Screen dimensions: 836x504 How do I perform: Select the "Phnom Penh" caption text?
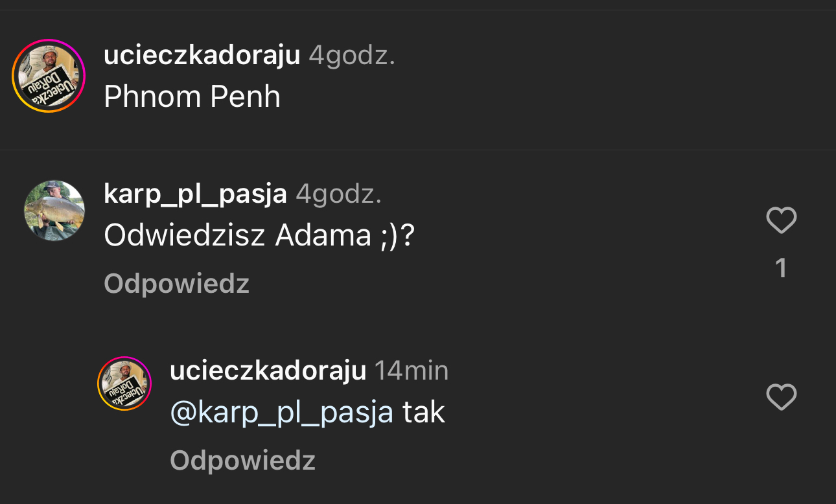point(192,97)
